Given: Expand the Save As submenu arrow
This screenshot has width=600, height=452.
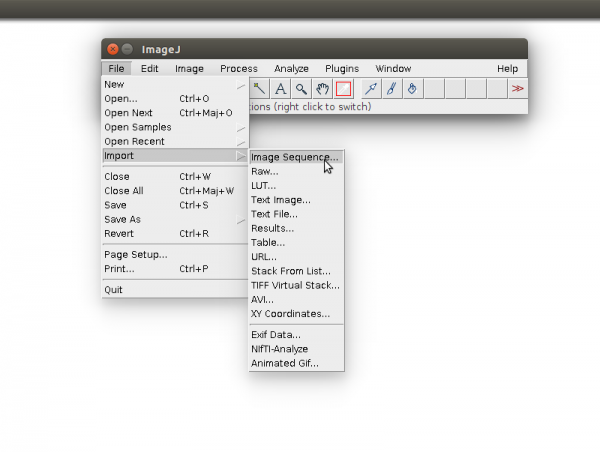Looking at the screenshot, I should [x=241, y=220].
